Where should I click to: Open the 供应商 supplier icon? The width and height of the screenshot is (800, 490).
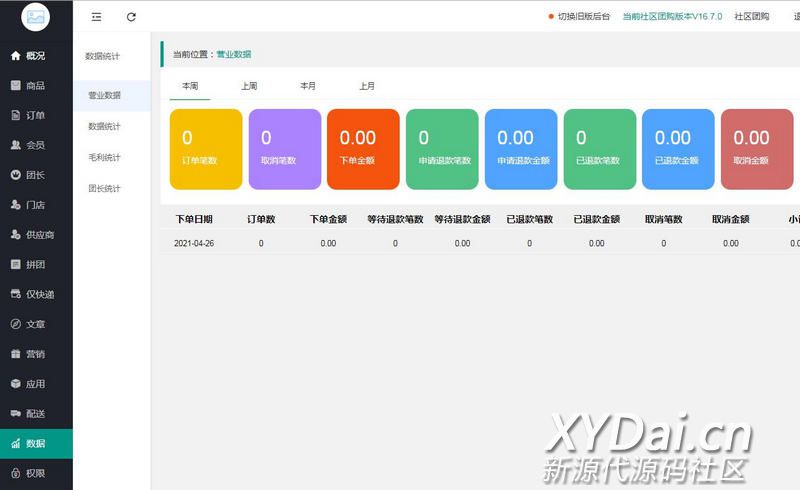click(16, 234)
